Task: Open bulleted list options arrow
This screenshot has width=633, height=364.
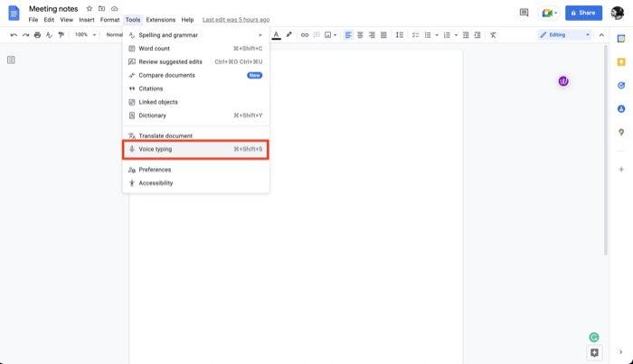Action: [x=437, y=35]
